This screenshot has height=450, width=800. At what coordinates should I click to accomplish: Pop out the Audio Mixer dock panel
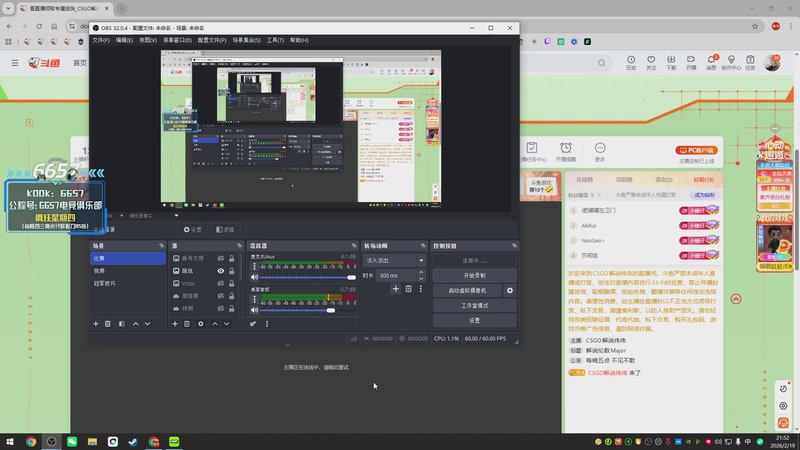354,246
